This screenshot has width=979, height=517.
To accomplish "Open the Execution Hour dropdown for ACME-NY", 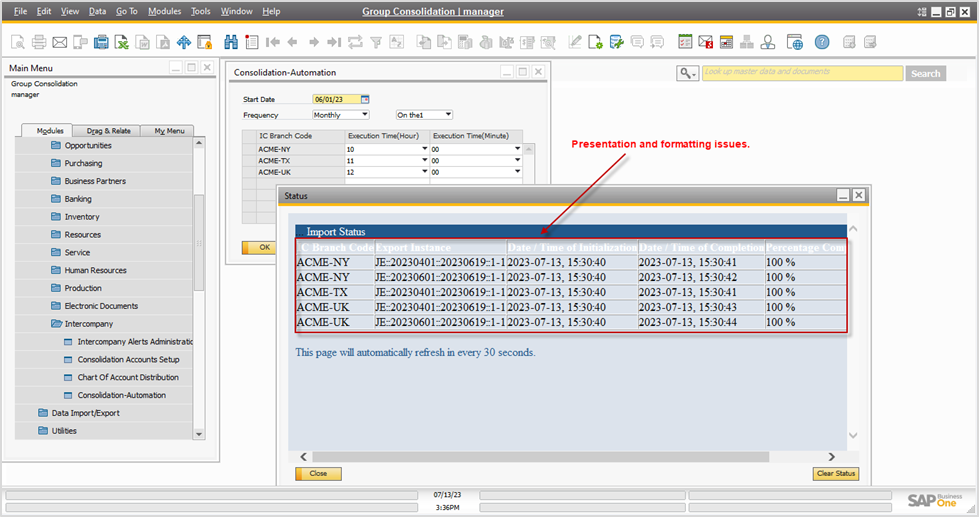I will coord(424,148).
